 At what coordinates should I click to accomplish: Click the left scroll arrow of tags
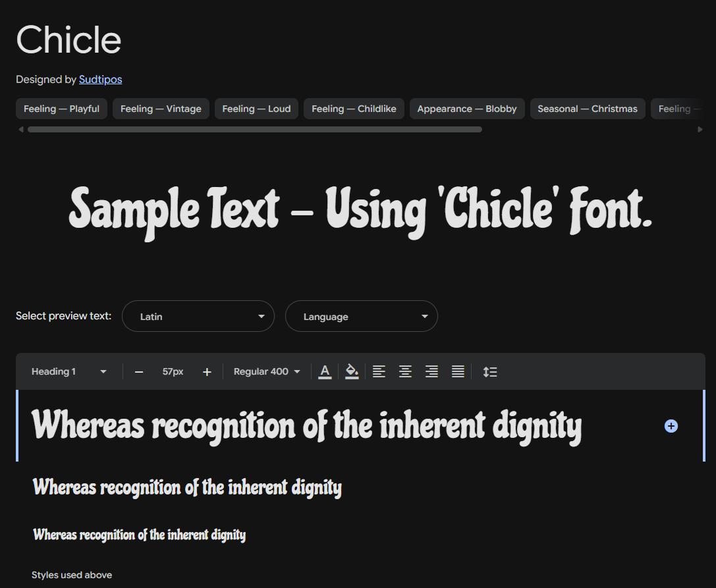pos(20,130)
